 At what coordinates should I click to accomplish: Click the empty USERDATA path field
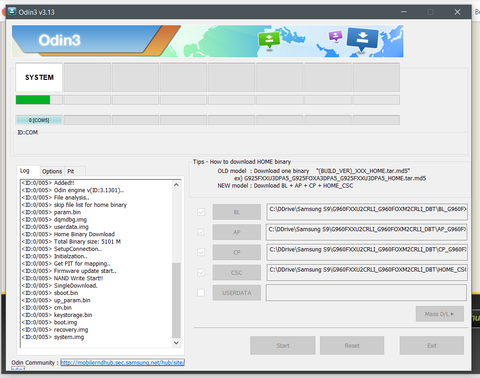(367, 293)
